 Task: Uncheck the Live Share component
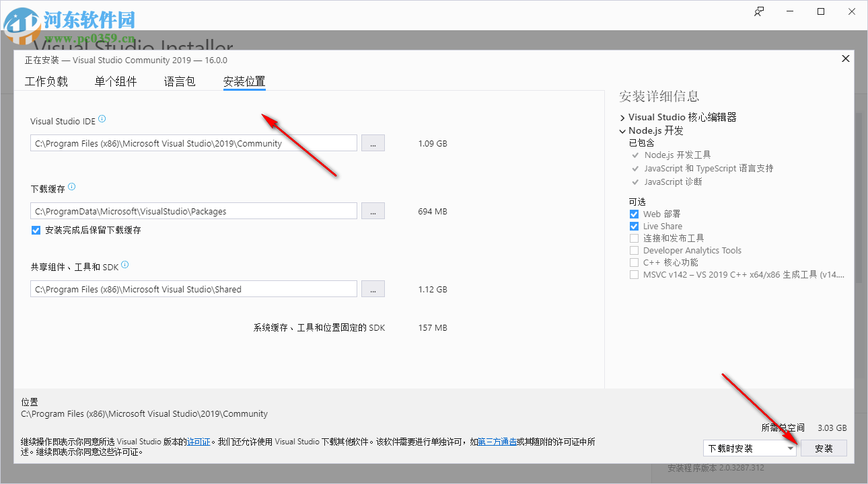click(x=634, y=226)
